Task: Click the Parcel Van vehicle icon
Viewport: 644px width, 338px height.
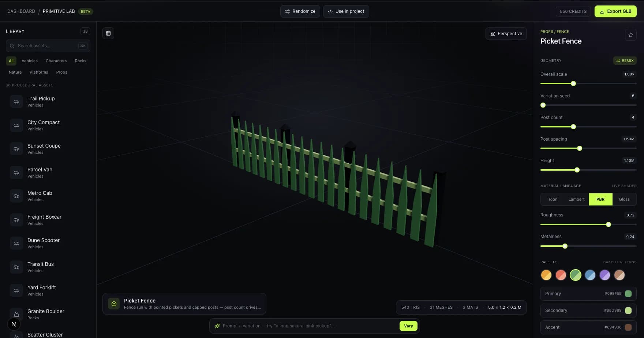Action: [16, 172]
